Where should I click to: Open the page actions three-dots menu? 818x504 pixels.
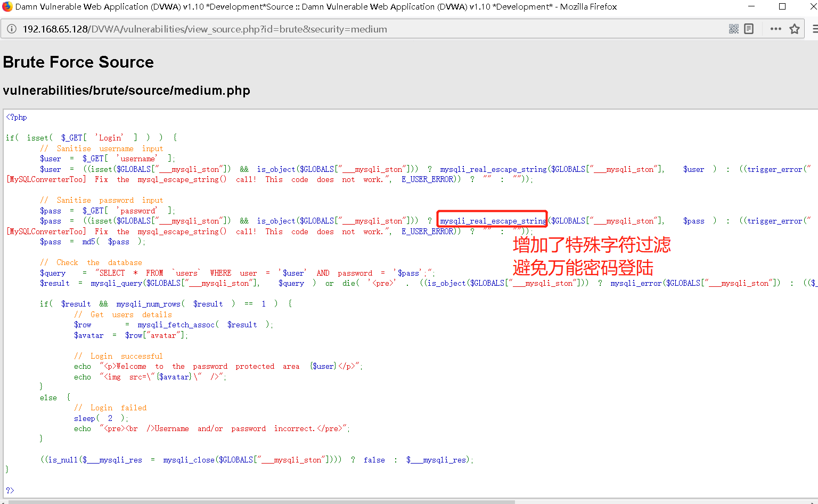tap(776, 29)
